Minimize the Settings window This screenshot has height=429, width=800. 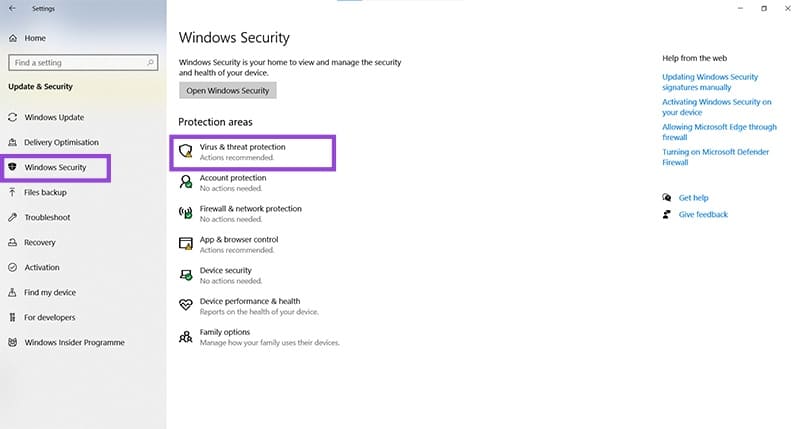tap(740, 8)
